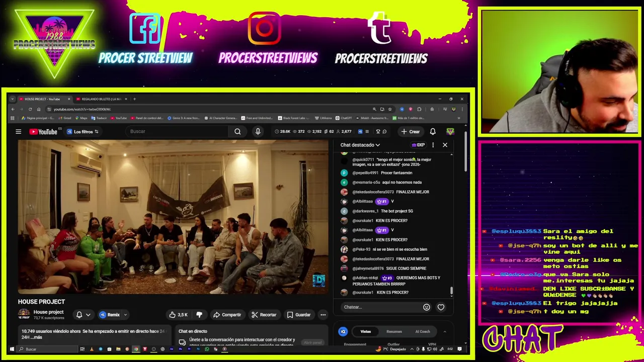Open Los filtros extension button
This screenshot has width=644, height=362.
(x=83, y=132)
